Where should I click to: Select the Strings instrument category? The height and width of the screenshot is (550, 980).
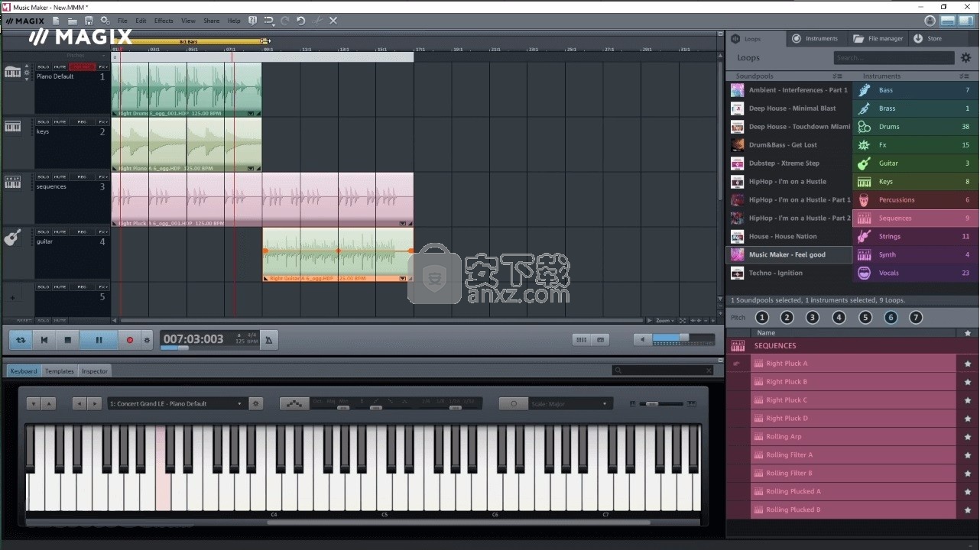tap(916, 237)
